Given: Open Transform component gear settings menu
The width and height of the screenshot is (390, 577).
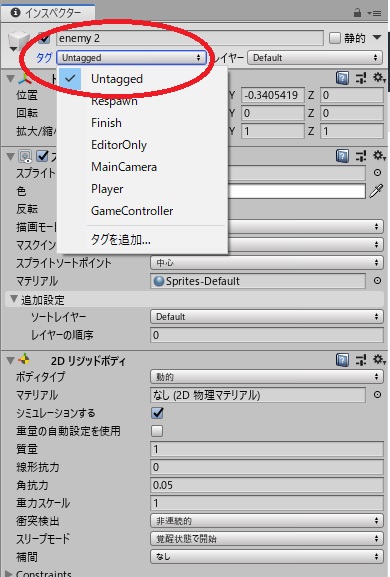Looking at the screenshot, I should point(379,78).
